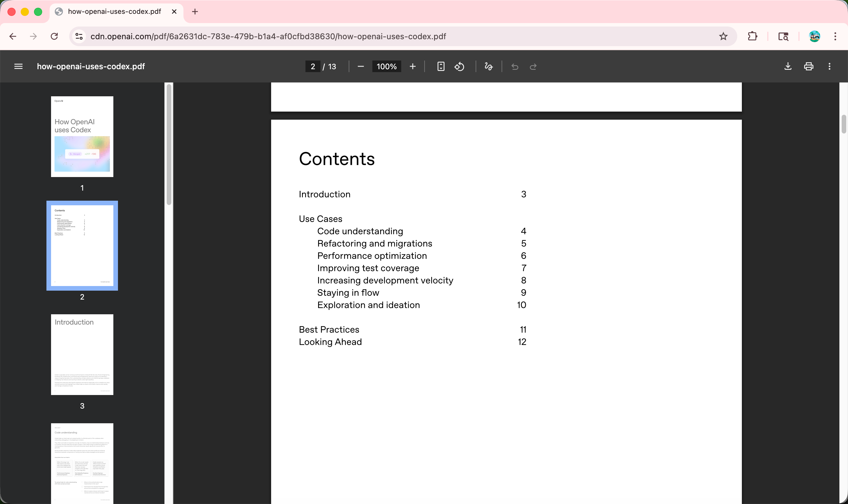Reload the current page
Screen dimensions: 848x504
54,36
